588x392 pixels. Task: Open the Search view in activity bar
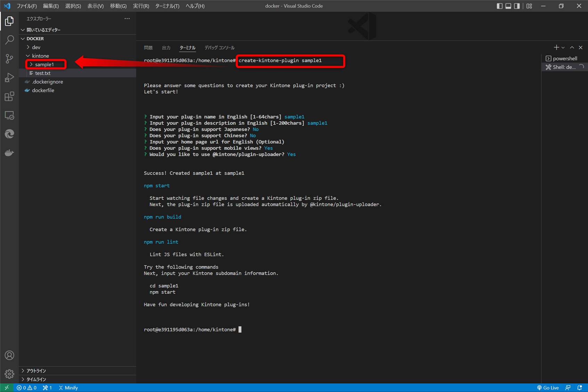coord(9,40)
